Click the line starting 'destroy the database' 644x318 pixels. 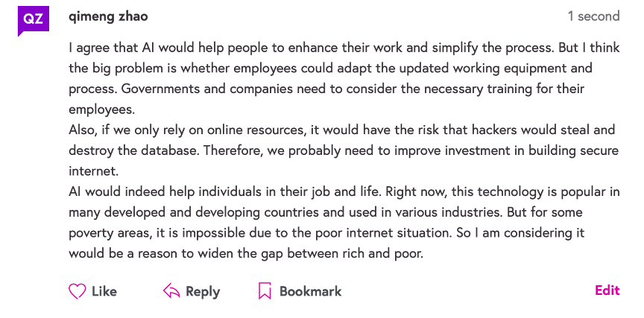coord(344,150)
